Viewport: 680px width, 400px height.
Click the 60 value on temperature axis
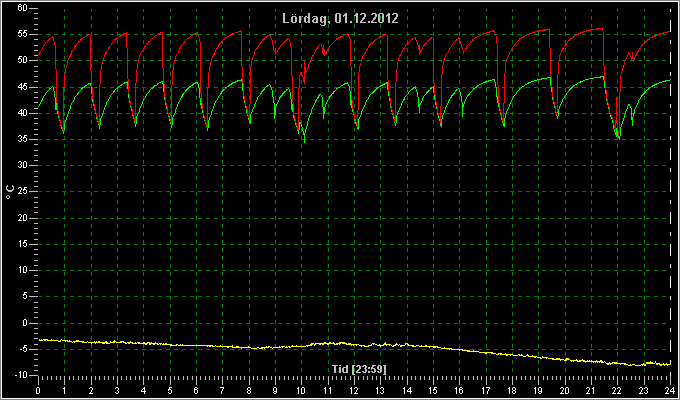pyautogui.click(x=23, y=8)
